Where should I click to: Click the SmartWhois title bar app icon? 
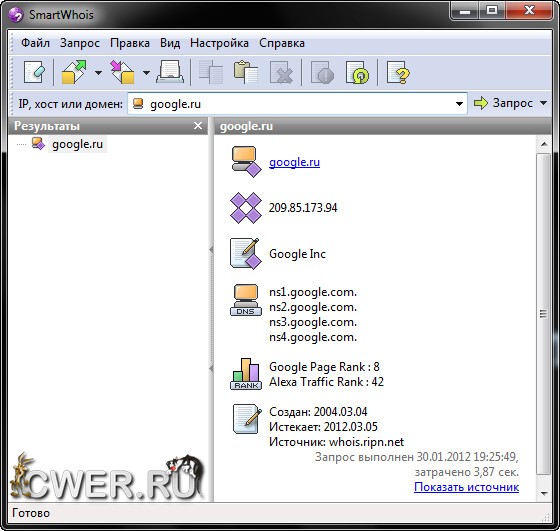click(x=16, y=15)
